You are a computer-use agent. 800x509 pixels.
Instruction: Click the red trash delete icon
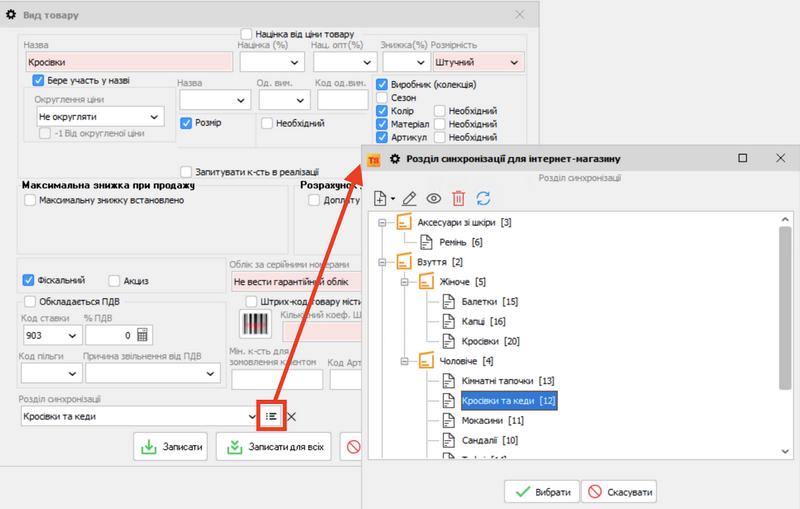point(459,198)
